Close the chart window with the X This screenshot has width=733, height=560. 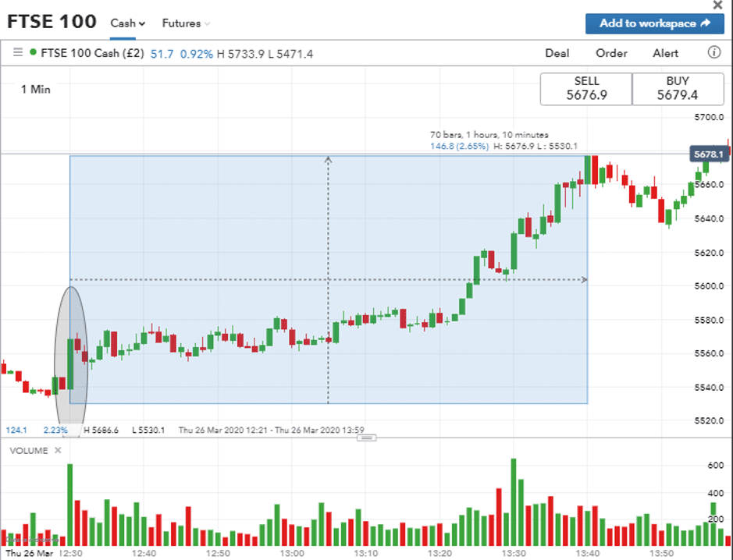point(717,5)
